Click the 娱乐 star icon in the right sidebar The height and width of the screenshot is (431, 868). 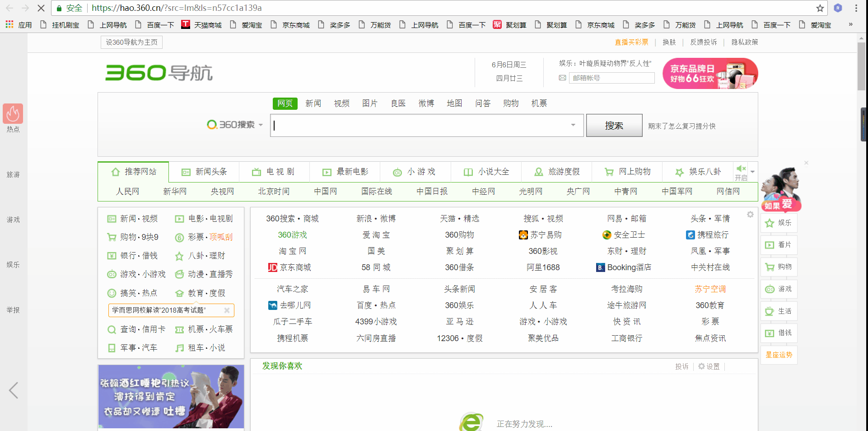coord(770,223)
